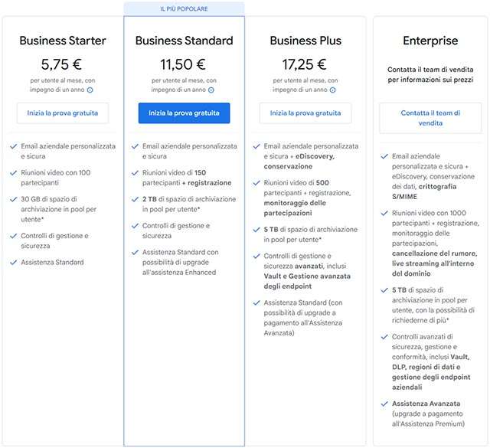Click checkmark beside Enterprise Assistenza Avanzata

tap(384, 403)
